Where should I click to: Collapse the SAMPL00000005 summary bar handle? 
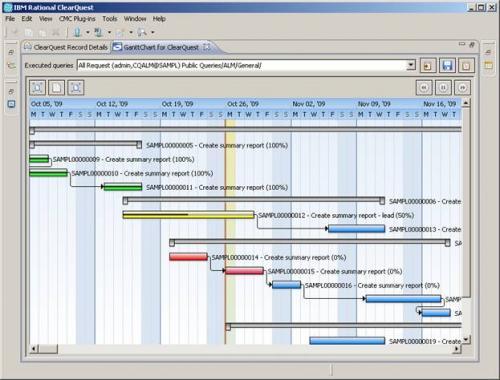tap(32, 145)
